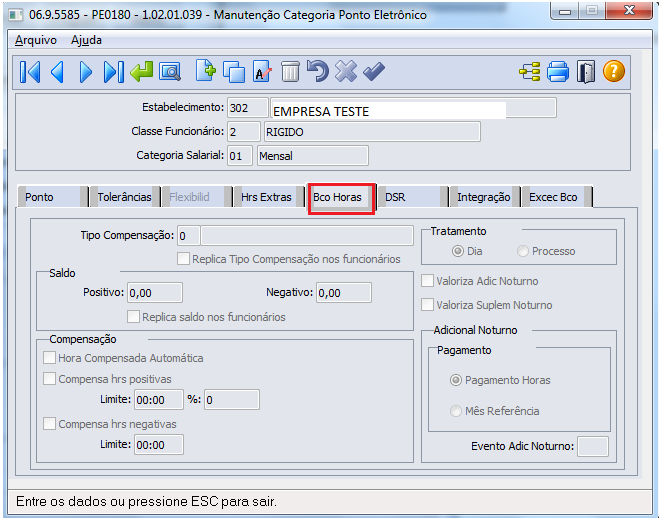The width and height of the screenshot is (660, 518).
Task: Enable Hora Compensada Automática
Action: coord(49,358)
